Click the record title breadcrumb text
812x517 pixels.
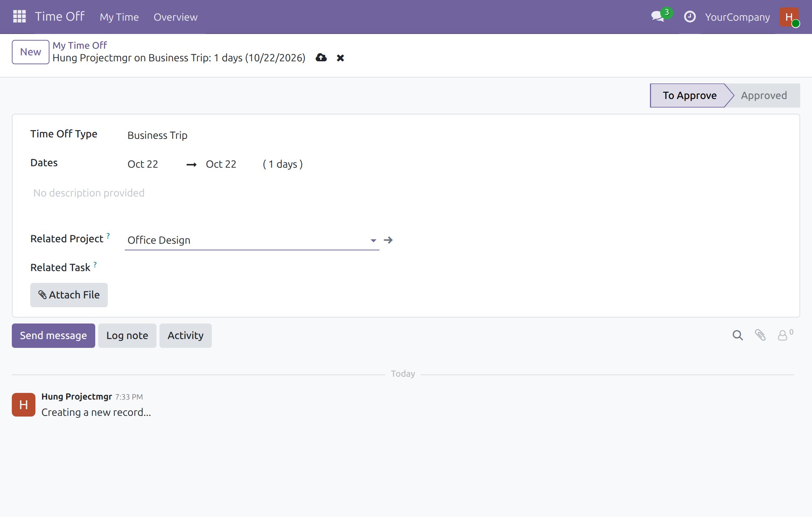coord(179,58)
